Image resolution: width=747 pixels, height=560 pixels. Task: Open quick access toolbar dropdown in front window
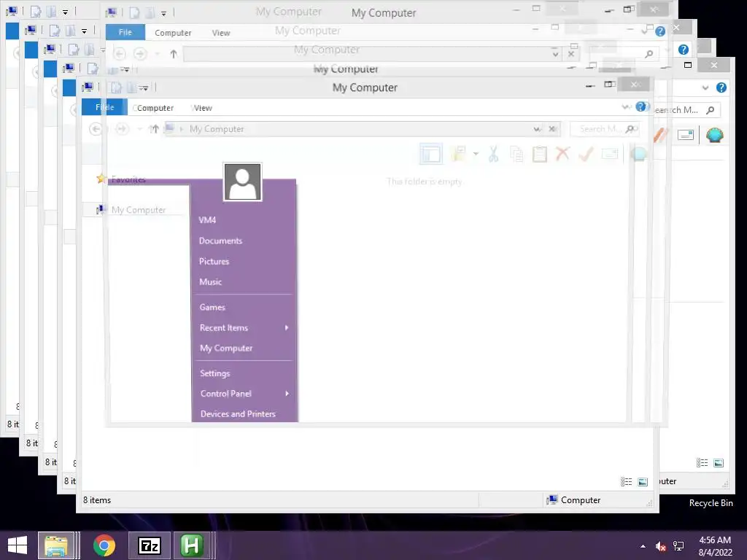tap(144, 88)
